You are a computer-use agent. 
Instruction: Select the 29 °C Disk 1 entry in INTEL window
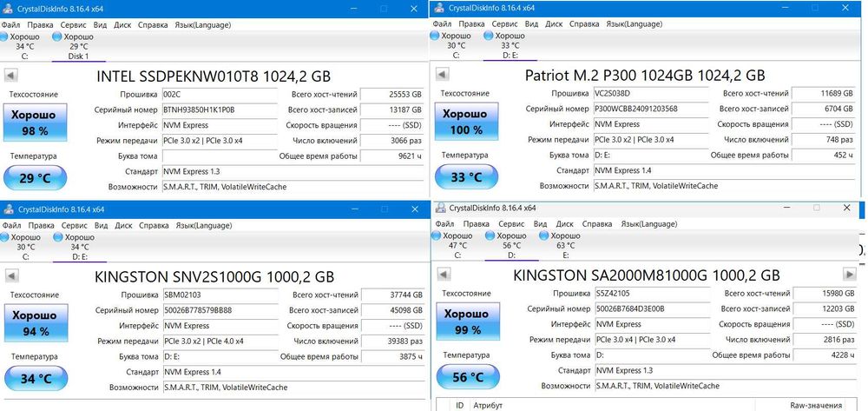78,46
